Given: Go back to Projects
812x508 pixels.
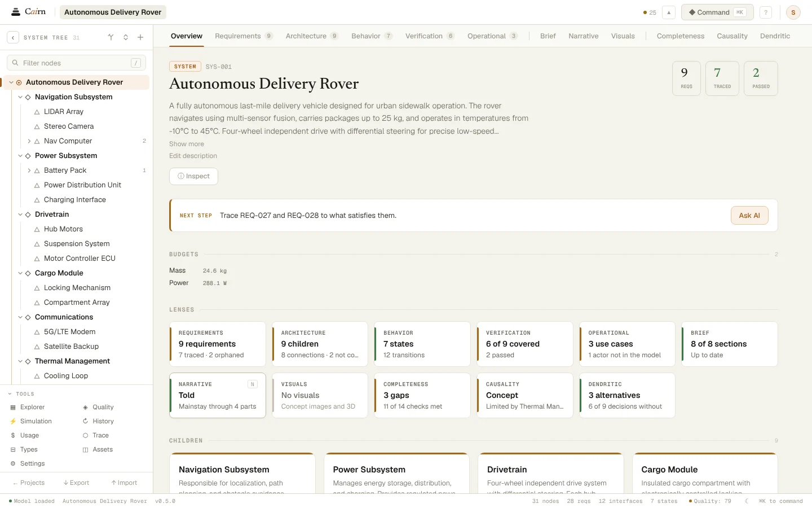Looking at the screenshot, I should tap(29, 483).
